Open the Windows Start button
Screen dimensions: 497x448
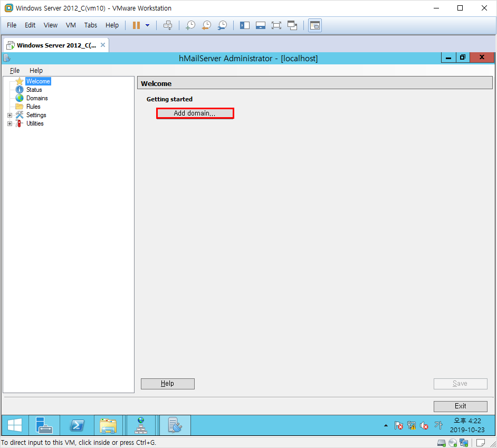tap(15, 425)
